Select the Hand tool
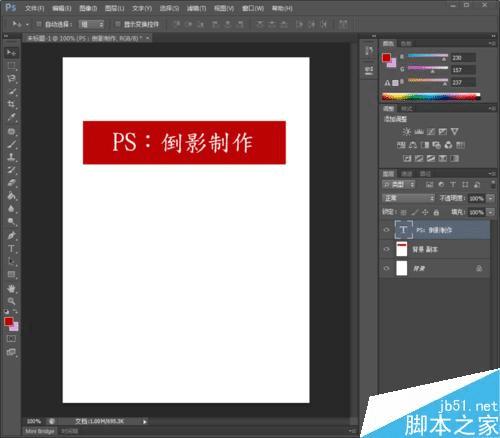This screenshot has width=500, height=438. [x=11, y=289]
